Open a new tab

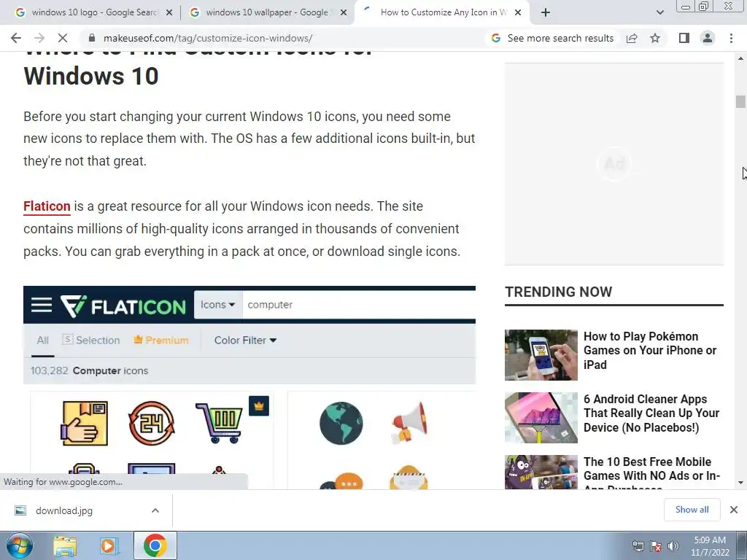tap(546, 12)
